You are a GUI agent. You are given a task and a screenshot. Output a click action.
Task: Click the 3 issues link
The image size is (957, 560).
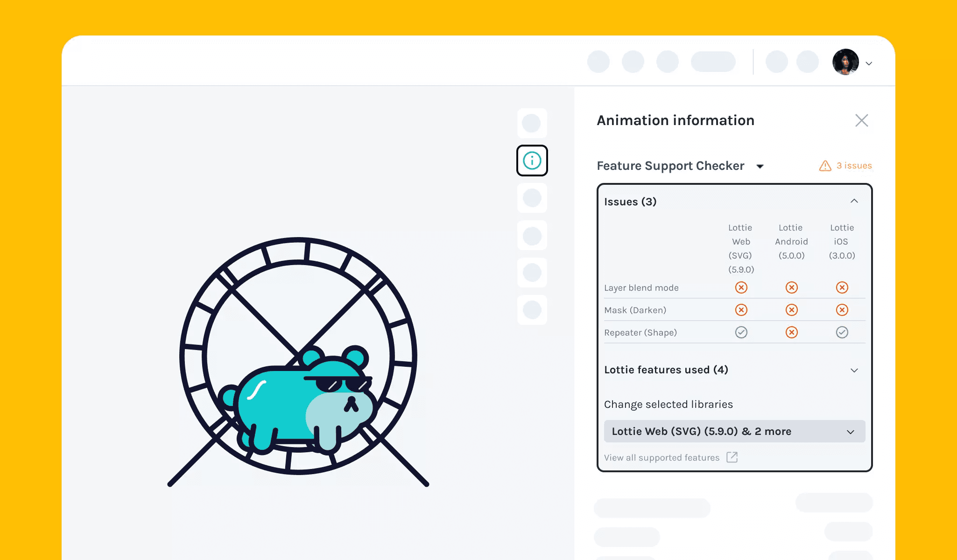coord(853,166)
